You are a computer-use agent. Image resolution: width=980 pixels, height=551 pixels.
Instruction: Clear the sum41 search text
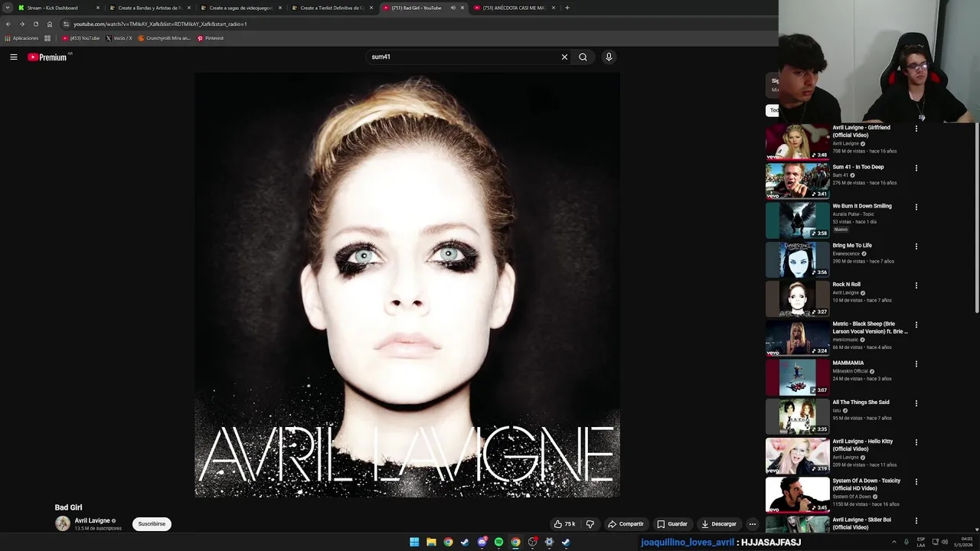click(564, 57)
